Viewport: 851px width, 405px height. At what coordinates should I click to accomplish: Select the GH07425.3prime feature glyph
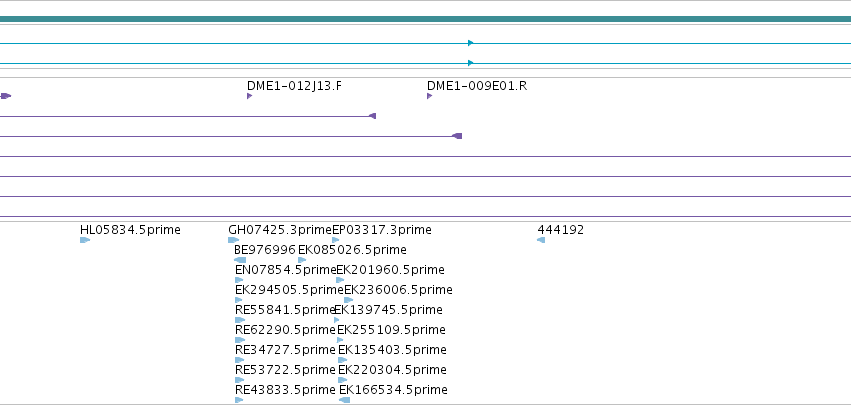[x=233, y=240]
